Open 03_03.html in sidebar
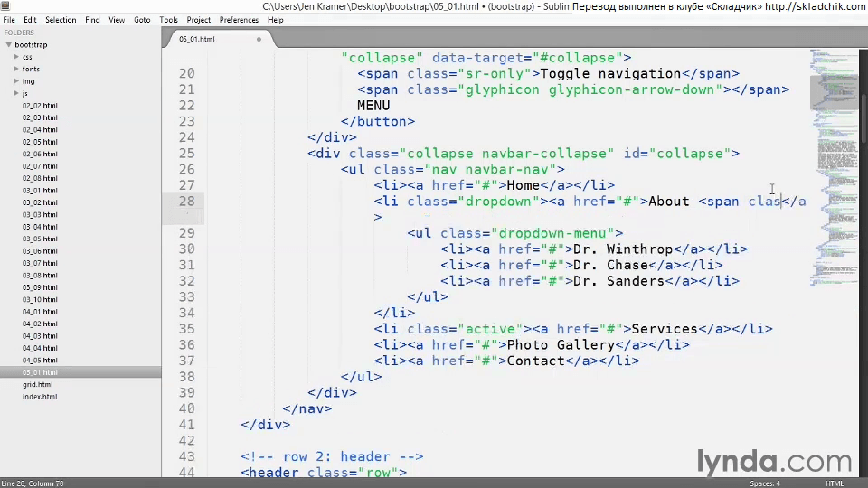Screen dimensions: 868x488 coord(40,215)
